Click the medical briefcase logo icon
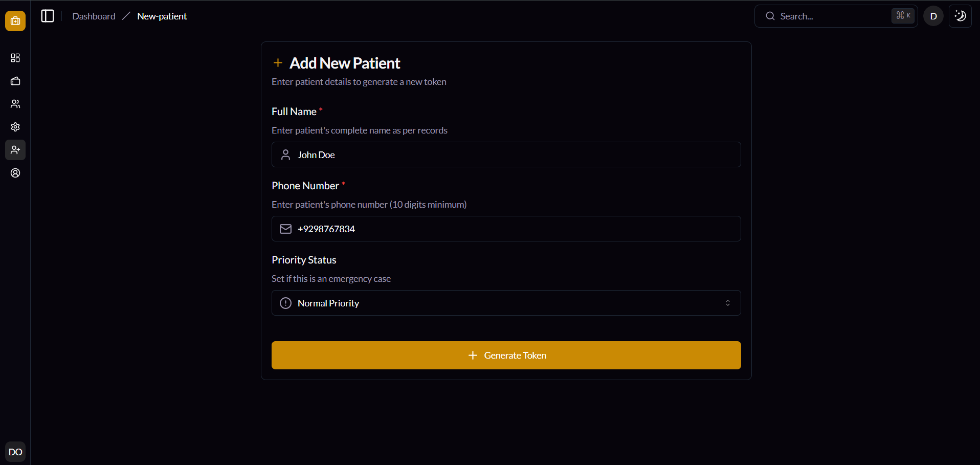Screen dimensions: 980x465 tap(15, 21)
